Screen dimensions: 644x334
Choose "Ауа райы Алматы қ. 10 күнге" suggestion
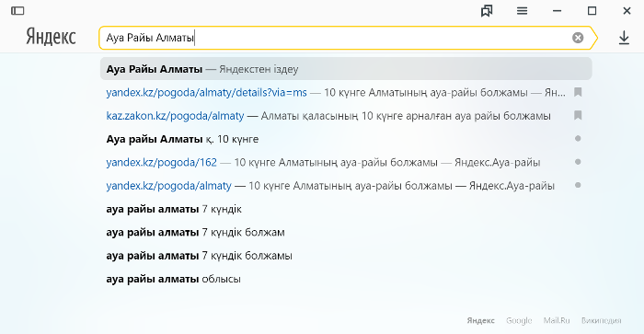182,139
